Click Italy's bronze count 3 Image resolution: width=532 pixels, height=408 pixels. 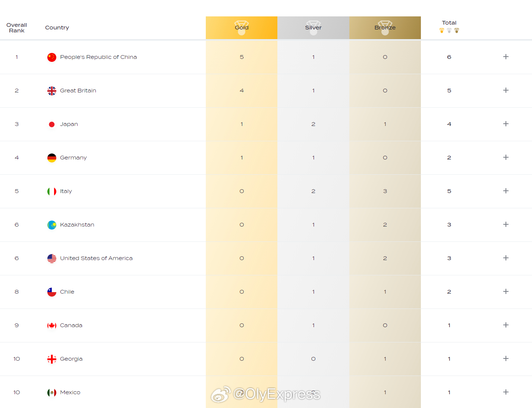point(385,191)
